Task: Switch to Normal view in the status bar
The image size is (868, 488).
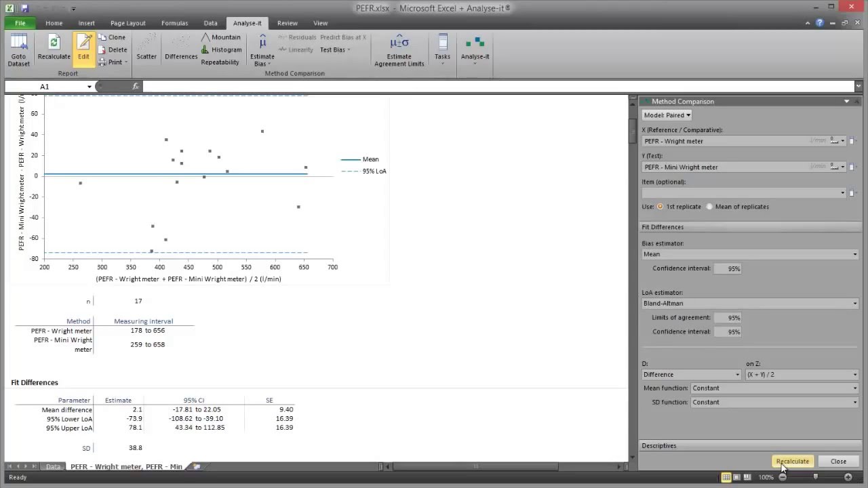Action: click(x=726, y=477)
